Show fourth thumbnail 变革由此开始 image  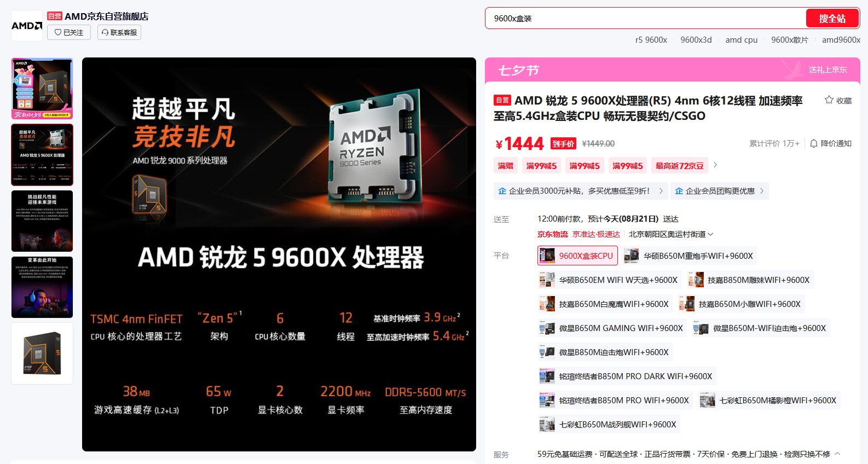coord(42,287)
